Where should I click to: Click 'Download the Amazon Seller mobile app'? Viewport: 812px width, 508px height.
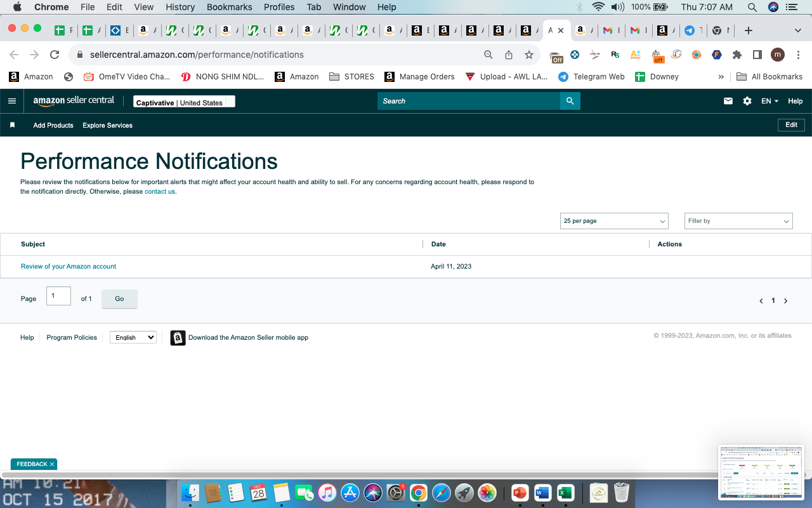[248, 338]
